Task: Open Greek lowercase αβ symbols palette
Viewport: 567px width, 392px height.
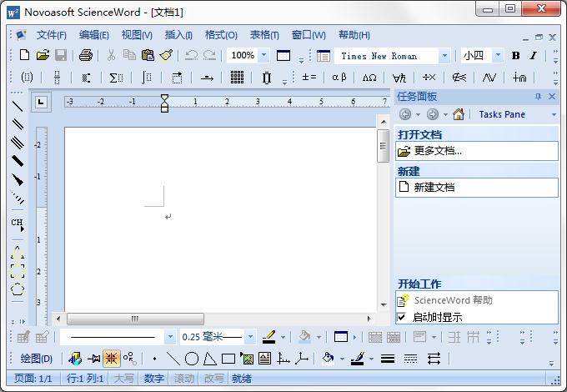Action: (x=339, y=77)
